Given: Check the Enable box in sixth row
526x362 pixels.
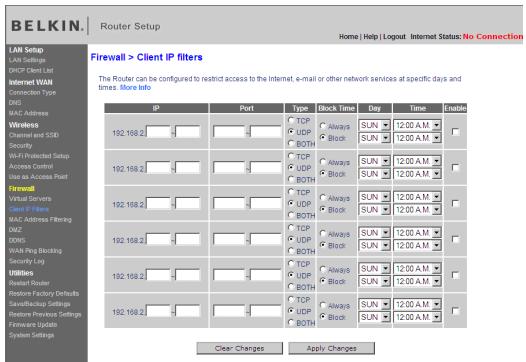Looking at the screenshot, I should pos(455,311).
